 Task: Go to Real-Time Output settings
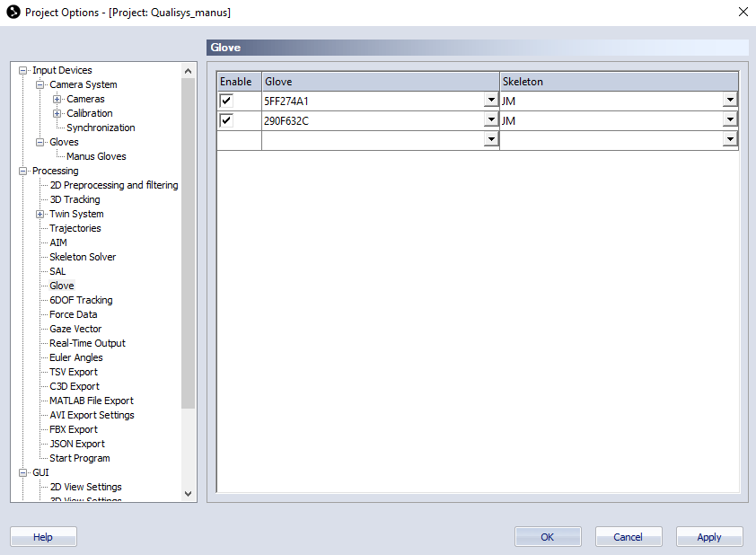[x=87, y=343]
